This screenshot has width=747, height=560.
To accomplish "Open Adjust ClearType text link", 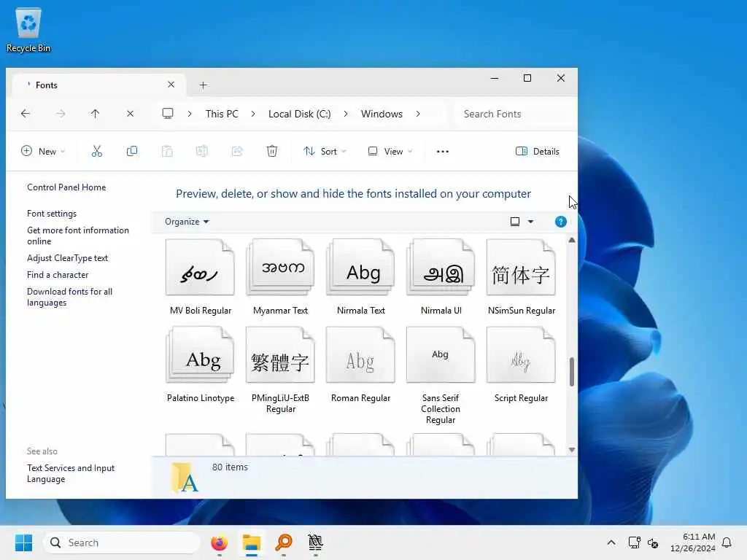I will click(67, 257).
